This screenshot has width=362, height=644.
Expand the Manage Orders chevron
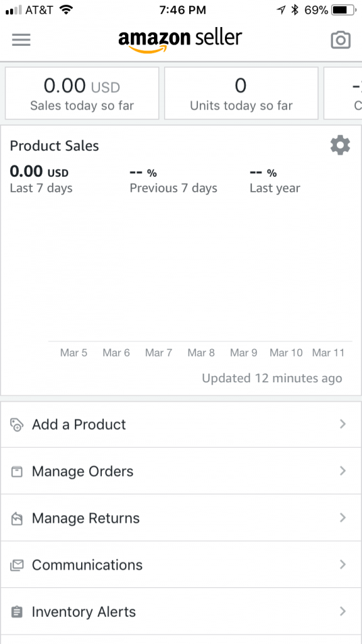(x=343, y=471)
